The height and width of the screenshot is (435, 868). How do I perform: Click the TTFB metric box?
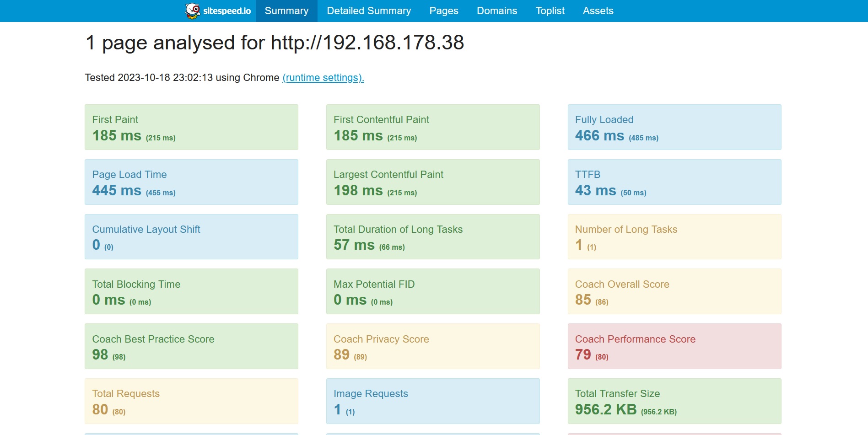(674, 182)
